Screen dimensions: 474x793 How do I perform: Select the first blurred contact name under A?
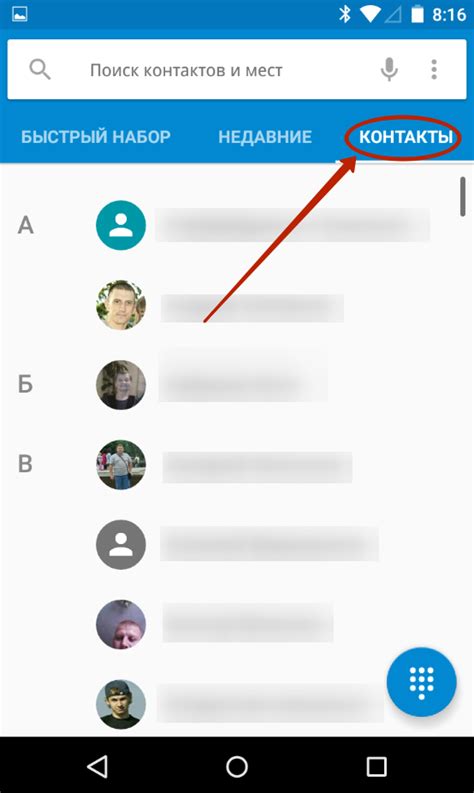click(x=292, y=225)
